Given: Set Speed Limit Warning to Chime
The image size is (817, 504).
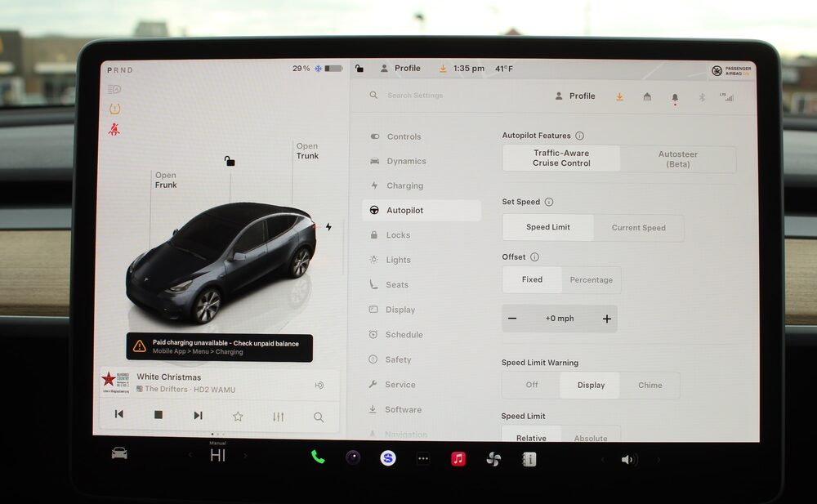Looking at the screenshot, I should [650, 385].
